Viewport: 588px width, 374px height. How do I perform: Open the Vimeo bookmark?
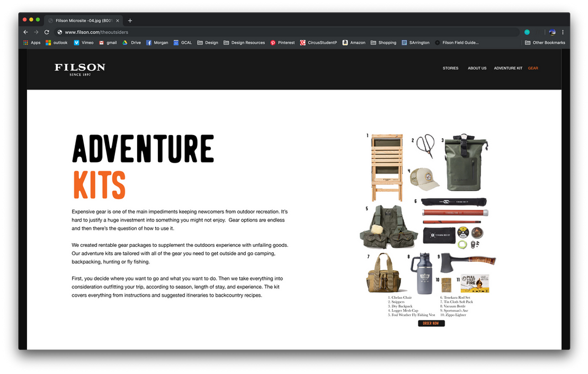tap(84, 43)
